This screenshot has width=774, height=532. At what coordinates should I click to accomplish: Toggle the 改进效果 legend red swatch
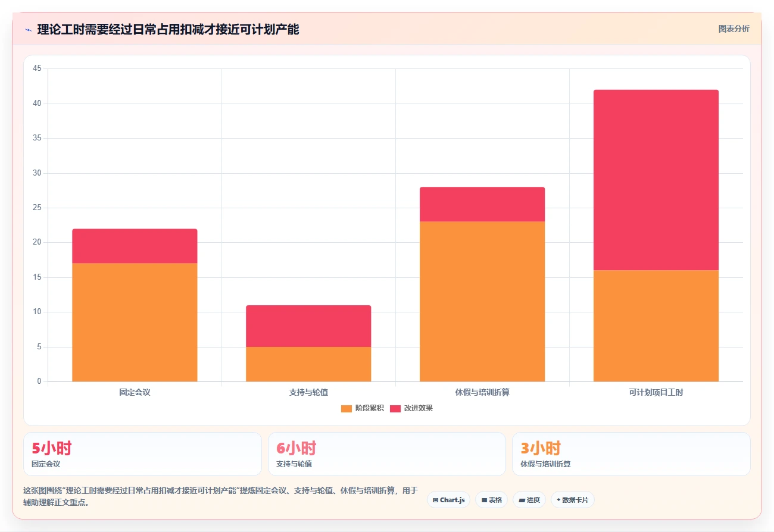(395, 408)
